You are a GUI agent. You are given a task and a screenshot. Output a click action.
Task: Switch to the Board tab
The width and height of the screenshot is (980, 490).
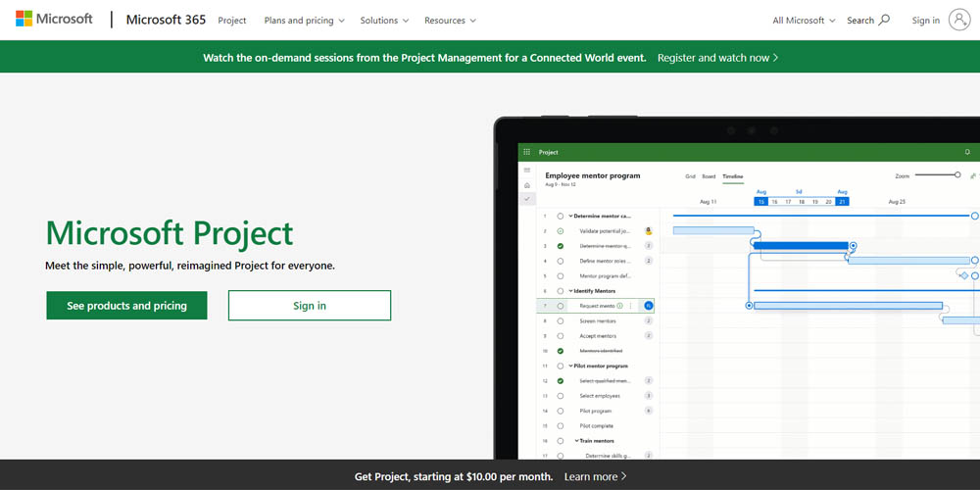pyautogui.click(x=709, y=176)
